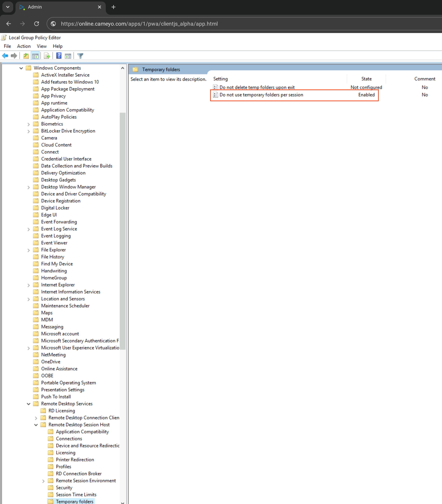Open the View menu

point(41,46)
